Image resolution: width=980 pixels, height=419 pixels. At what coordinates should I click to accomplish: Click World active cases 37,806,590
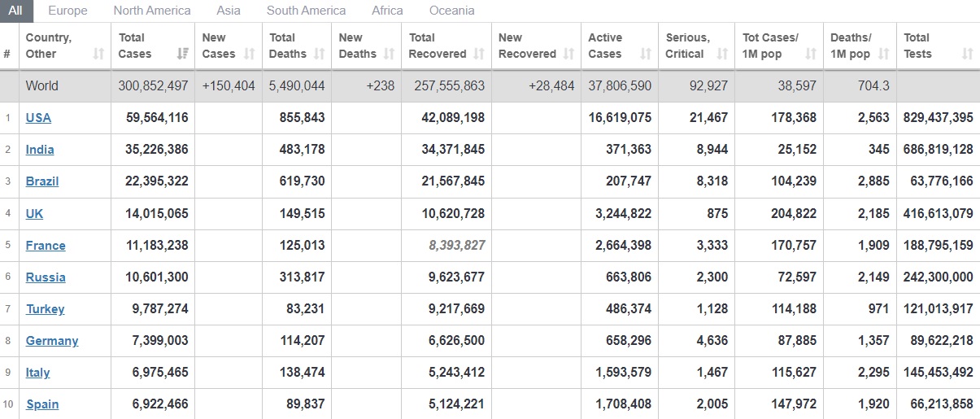(620, 85)
